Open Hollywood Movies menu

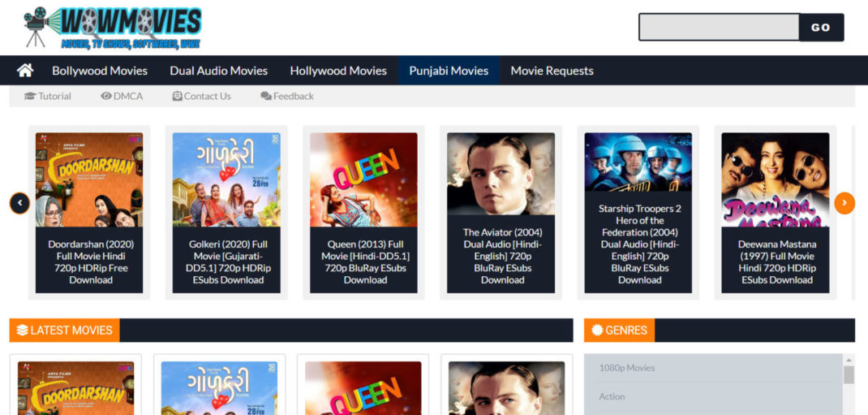[x=338, y=71]
